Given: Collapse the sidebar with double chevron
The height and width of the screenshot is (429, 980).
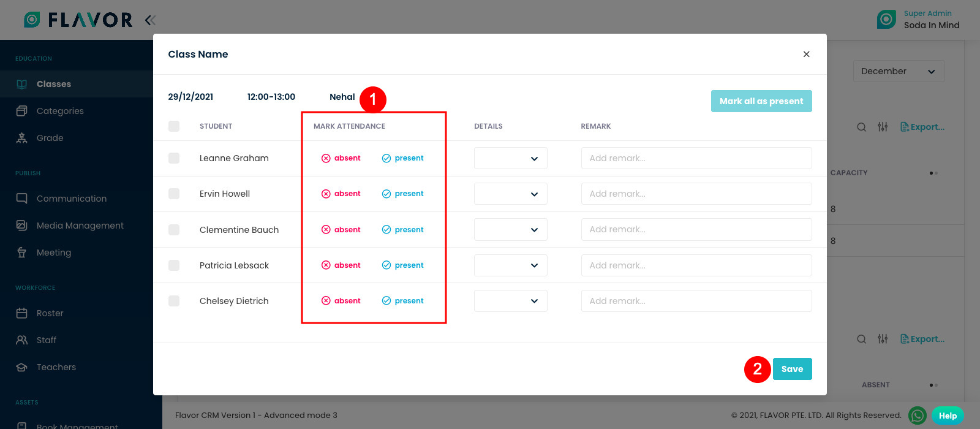Looking at the screenshot, I should 150,20.
